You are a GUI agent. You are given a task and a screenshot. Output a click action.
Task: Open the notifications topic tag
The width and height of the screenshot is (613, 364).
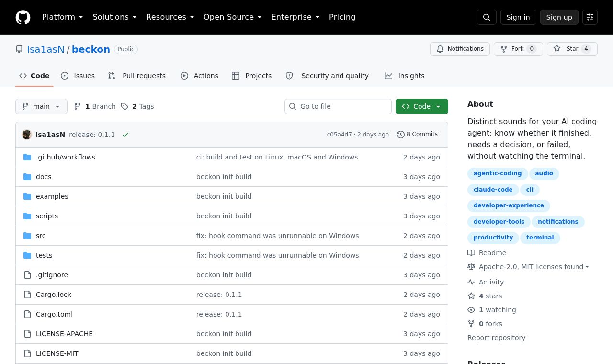(558, 222)
